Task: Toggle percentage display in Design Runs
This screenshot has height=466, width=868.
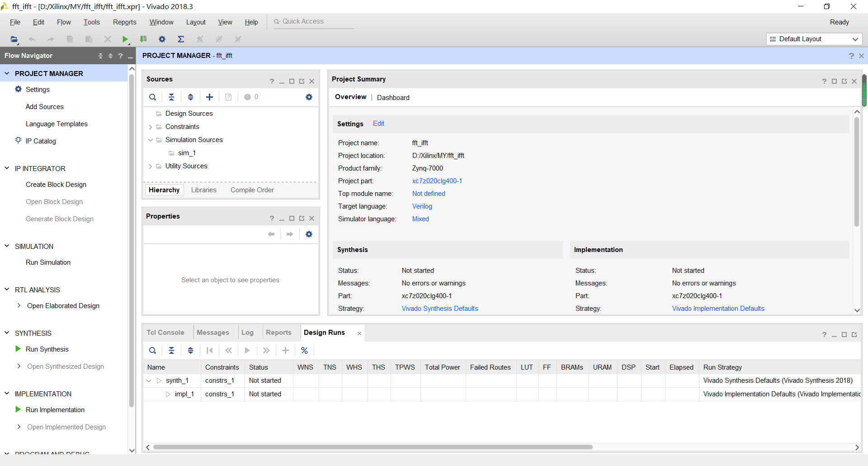Action: (305, 350)
